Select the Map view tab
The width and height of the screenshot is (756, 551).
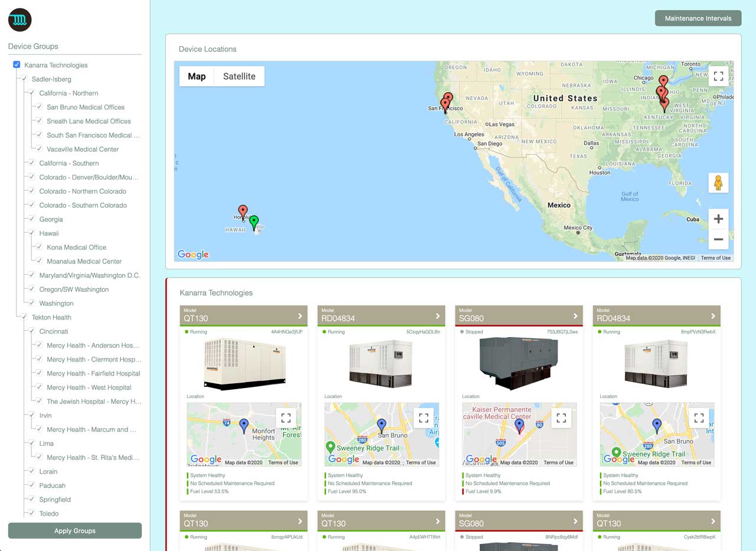(197, 76)
